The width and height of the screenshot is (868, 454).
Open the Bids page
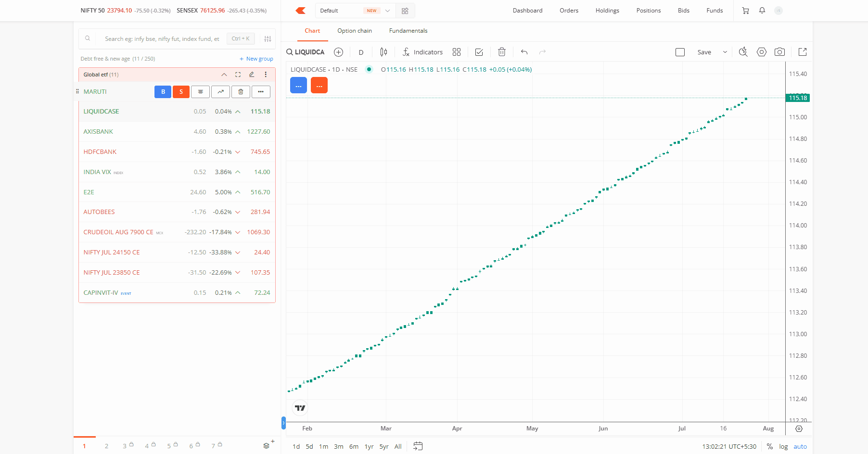point(684,11)
